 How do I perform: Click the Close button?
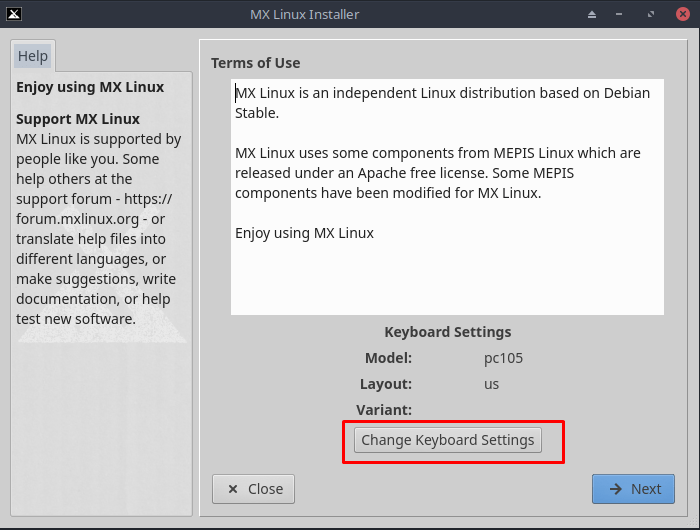coord(254,489)
